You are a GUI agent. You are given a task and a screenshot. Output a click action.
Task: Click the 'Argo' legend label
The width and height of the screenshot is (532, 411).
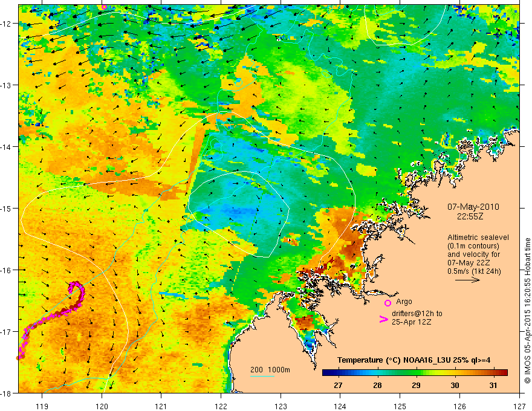click(x=404, y=301)
